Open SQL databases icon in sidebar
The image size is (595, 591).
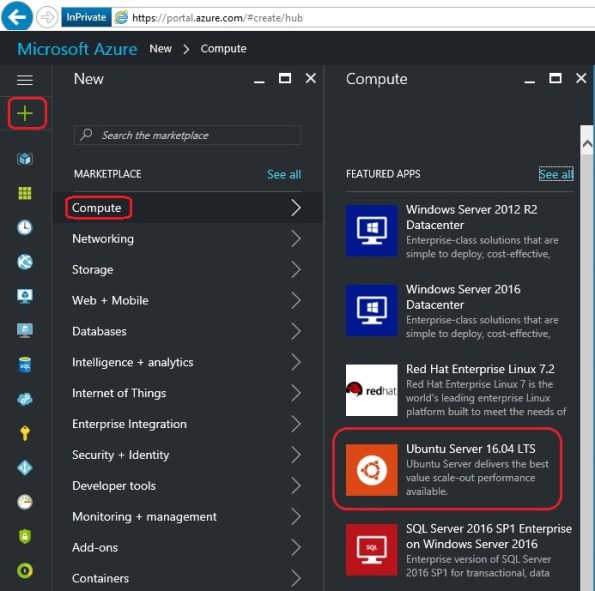pos(25,365)
